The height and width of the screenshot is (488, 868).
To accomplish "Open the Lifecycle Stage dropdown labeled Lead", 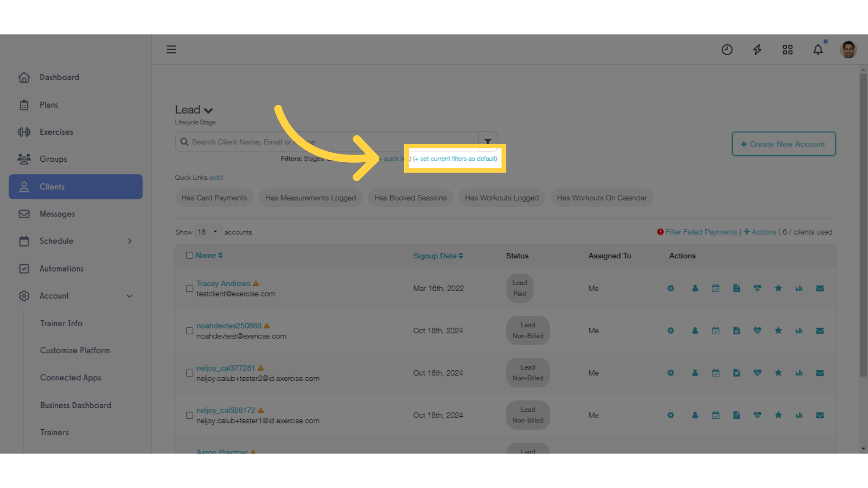I will click(193, 109).
